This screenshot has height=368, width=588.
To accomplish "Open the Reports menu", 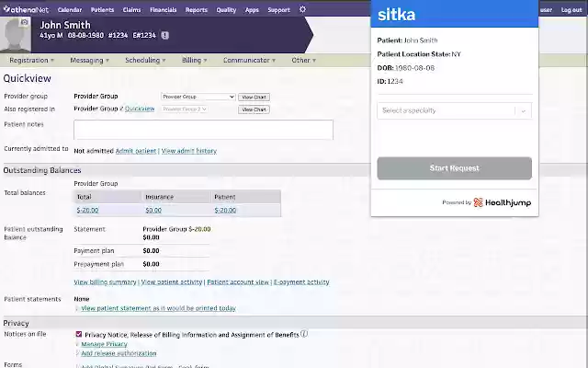I will [x=196, y=10].
